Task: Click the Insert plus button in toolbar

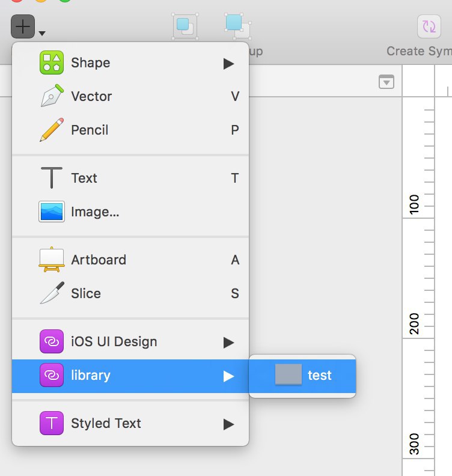Action: pos(23,26)
